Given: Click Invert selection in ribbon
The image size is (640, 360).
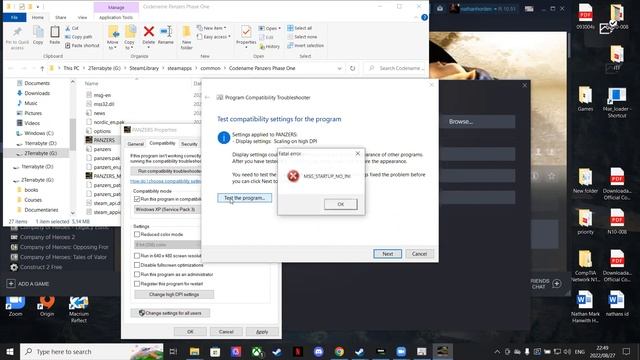Looking at the screenshot, I should [x=305, y=45].
